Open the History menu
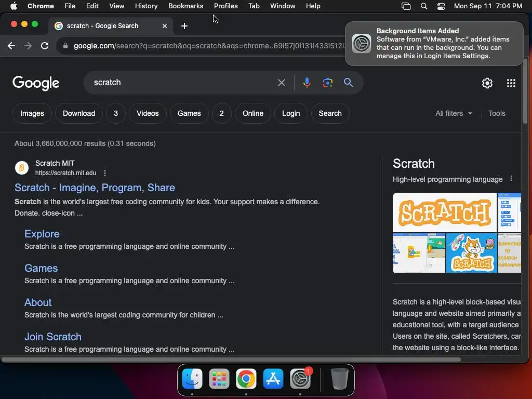 point(146,6)
